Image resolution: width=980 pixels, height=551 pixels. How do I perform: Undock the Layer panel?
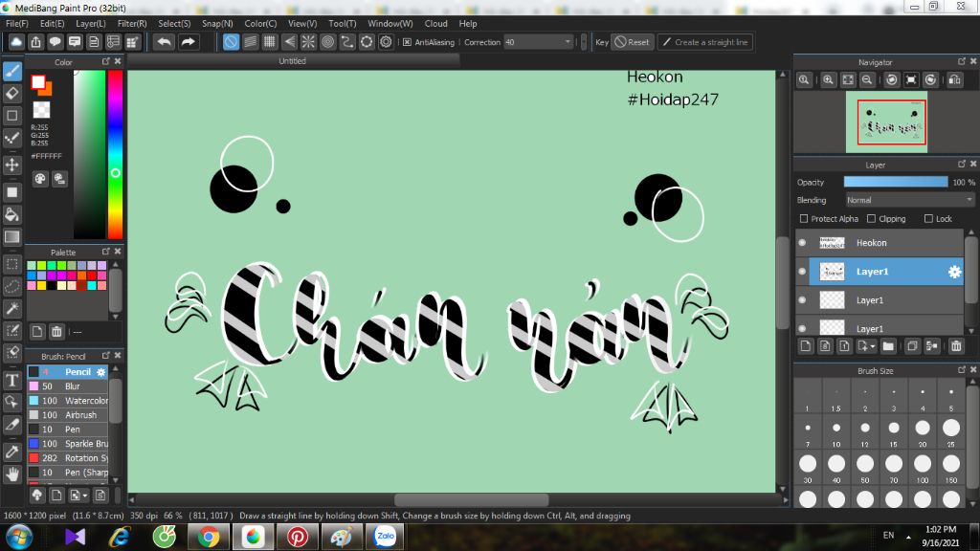(961, 164)
